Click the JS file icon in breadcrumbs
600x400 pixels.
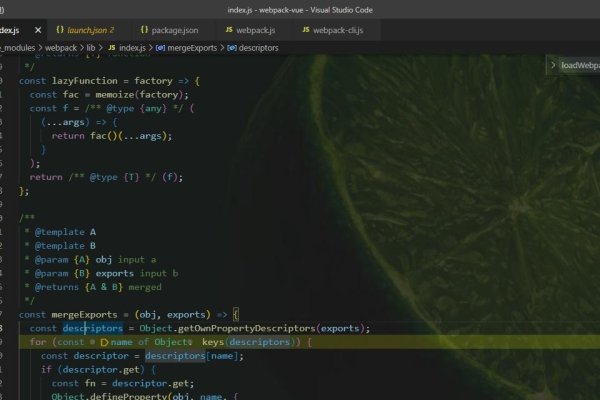click(111, 48)
